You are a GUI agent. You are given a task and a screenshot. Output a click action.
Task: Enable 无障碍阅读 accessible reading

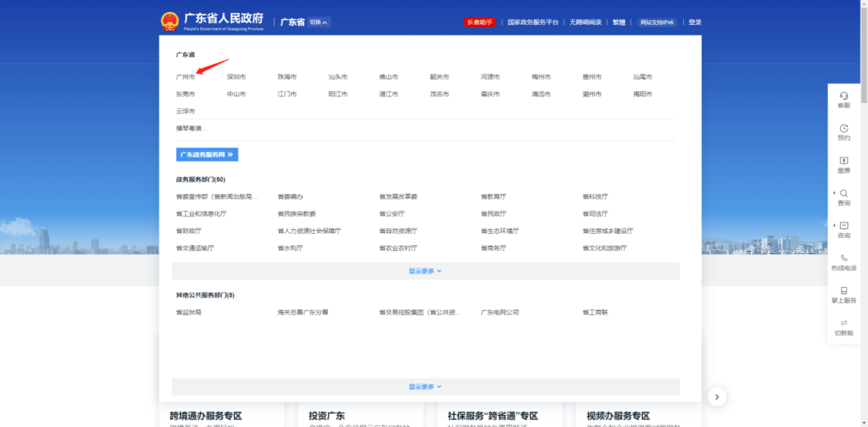(586, 23)
